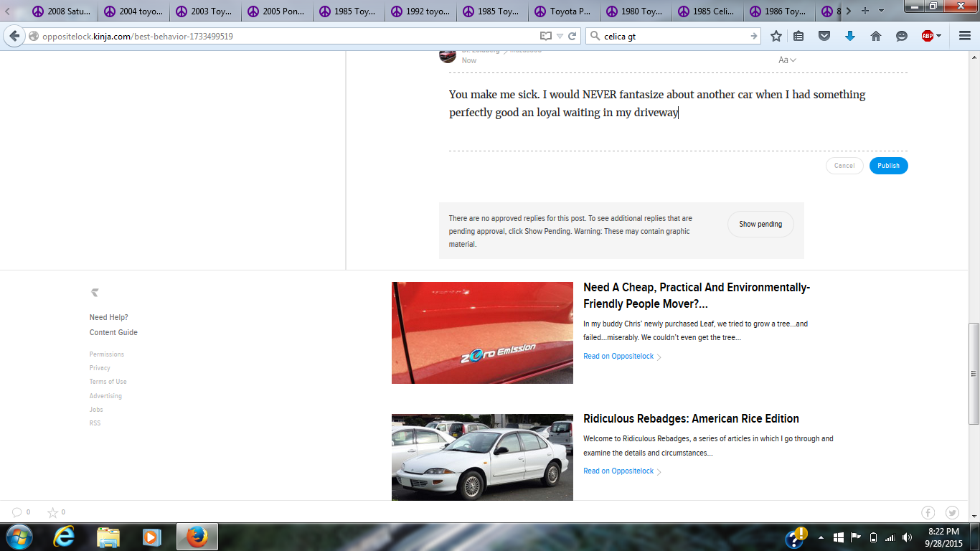The width and height of the screenshot is (980, 551).
Task: Reload the current page
Action: click(572, 36)
